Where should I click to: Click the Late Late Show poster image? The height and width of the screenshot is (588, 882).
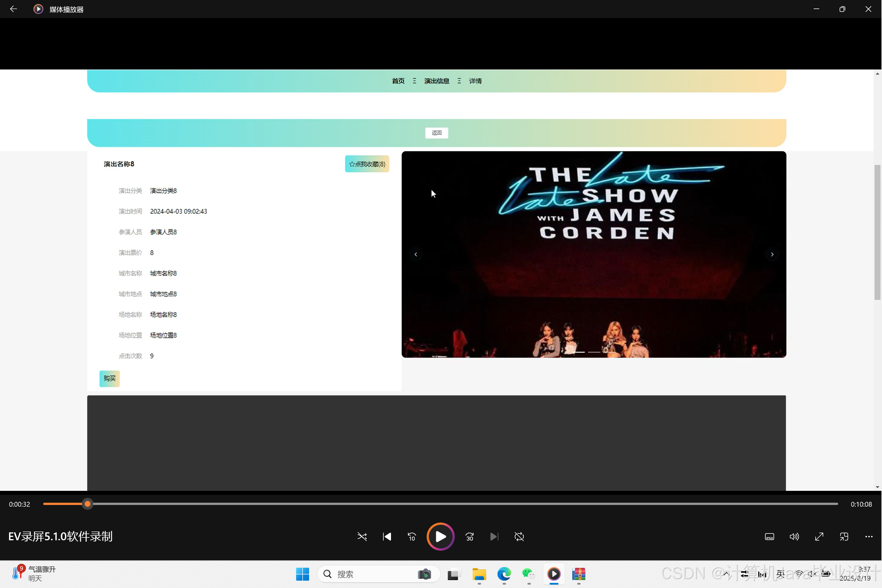pyautogui.click(x=594, y=254)
